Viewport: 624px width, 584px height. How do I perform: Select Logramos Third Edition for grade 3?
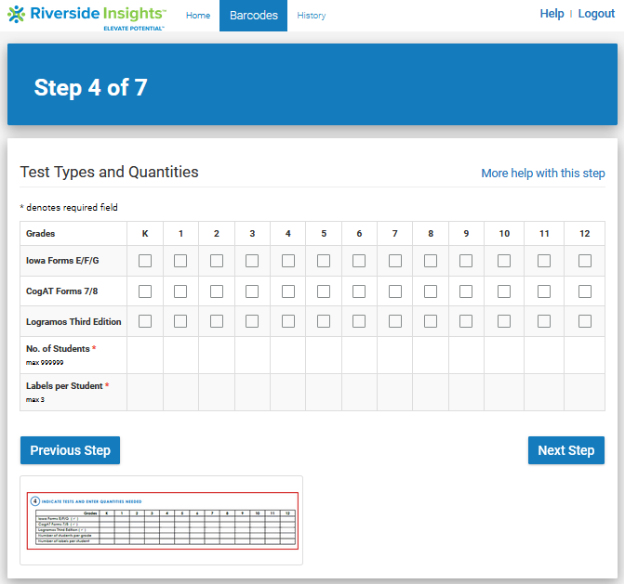(252, 321)
